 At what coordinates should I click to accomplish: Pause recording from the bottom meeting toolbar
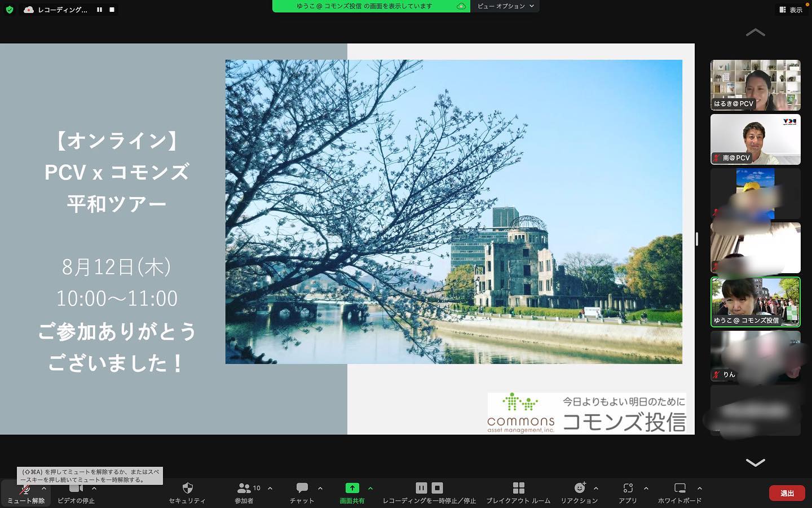(421, 488)
